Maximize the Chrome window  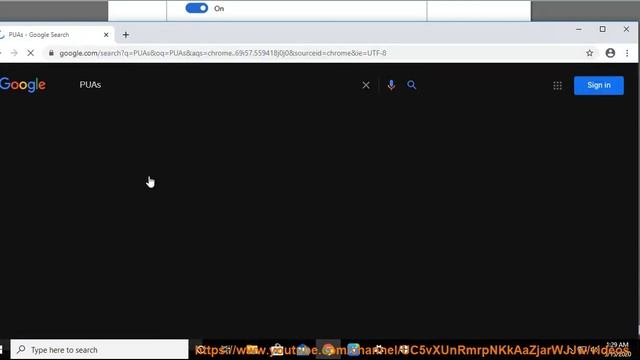[x=602, y=29]
